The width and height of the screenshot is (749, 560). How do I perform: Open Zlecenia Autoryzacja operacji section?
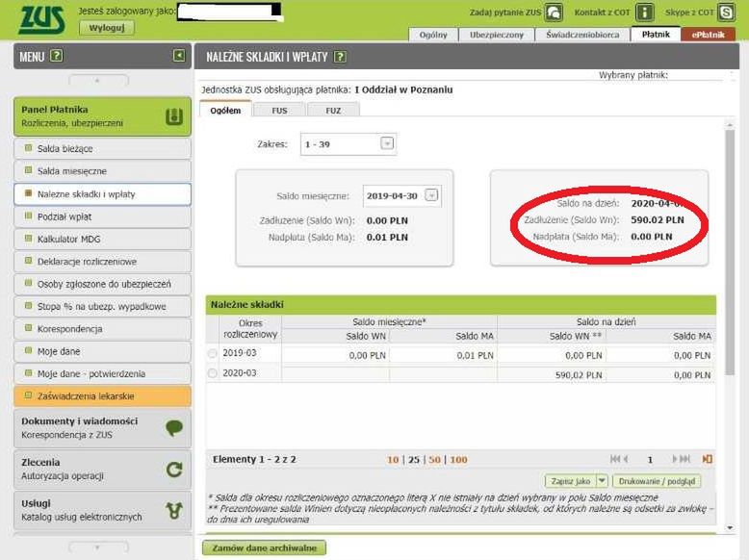[x=102, y=470]
